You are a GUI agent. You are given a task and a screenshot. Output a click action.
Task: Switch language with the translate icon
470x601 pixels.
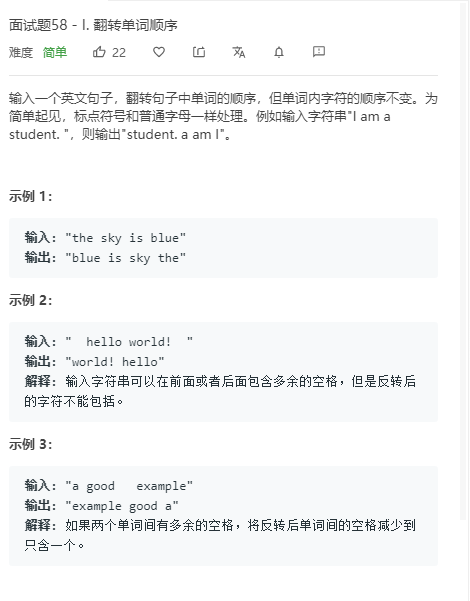tap(239, 52)
